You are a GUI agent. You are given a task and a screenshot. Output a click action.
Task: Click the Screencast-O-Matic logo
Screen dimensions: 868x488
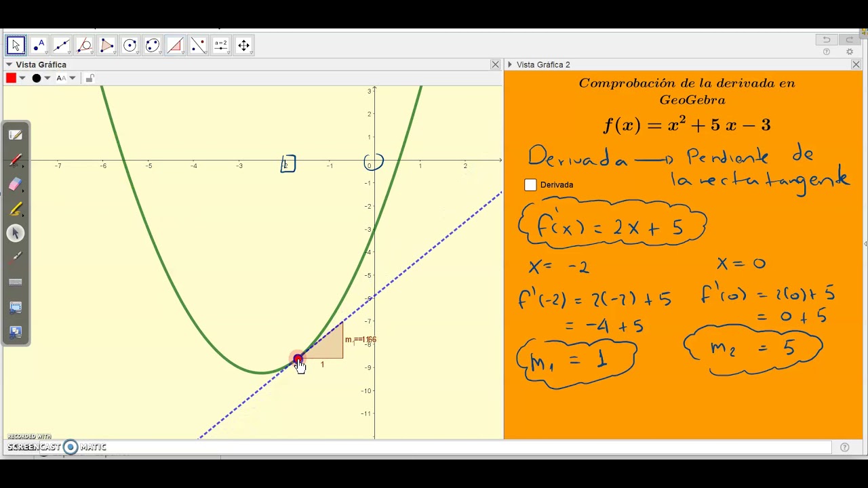[x=57, y=447]
